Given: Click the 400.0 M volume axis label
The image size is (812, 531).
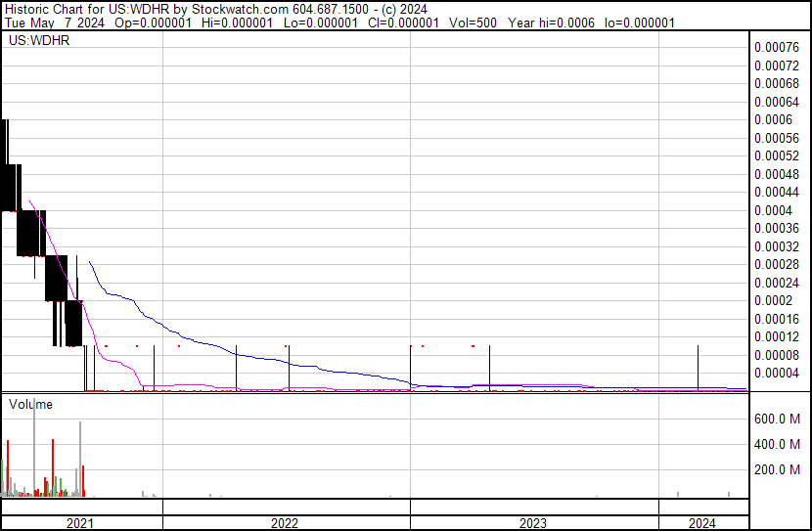Looking at the screenshot, I should pyautogui.click(x=778, y=444).
